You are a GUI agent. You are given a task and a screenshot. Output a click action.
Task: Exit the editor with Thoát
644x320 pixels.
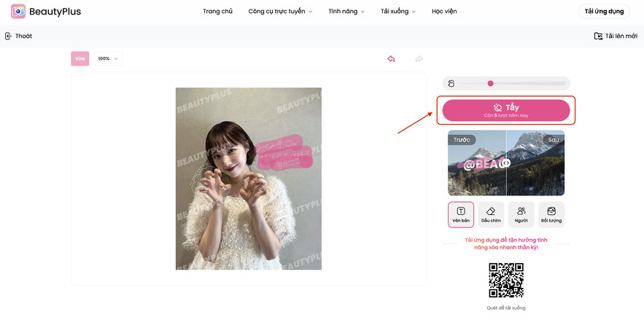click(x=18, y=36)
